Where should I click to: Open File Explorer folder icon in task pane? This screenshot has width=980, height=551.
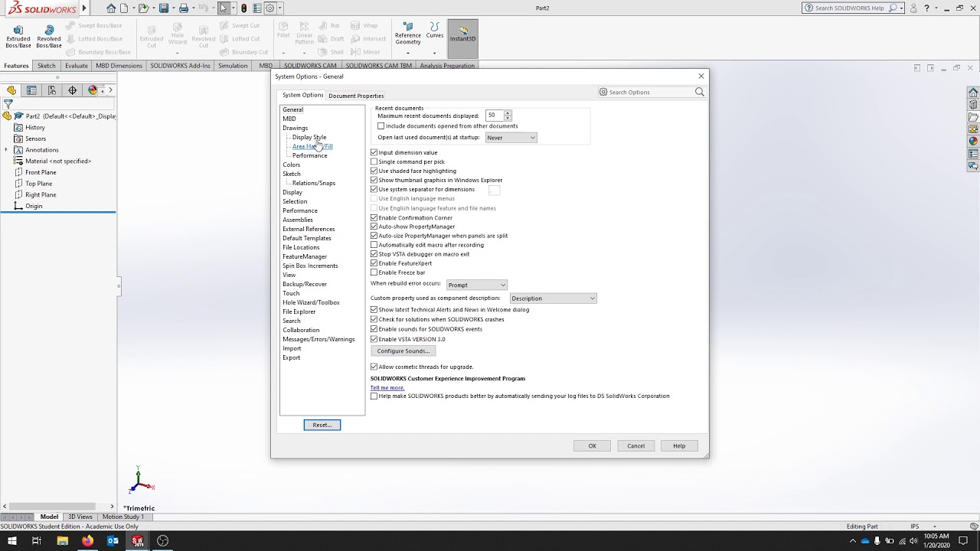click(x=973, y=117)
